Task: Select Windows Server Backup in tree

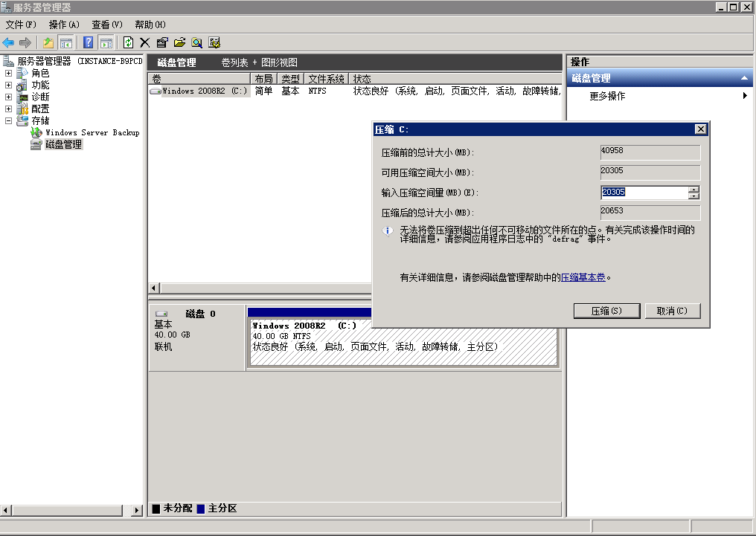Action: tap(92, 132)
